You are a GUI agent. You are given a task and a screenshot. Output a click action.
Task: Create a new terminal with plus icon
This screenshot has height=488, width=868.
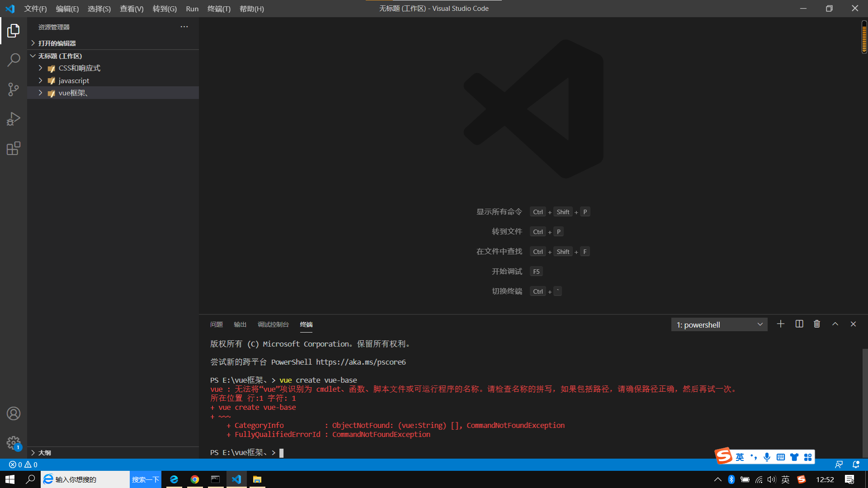click(781, 324)
